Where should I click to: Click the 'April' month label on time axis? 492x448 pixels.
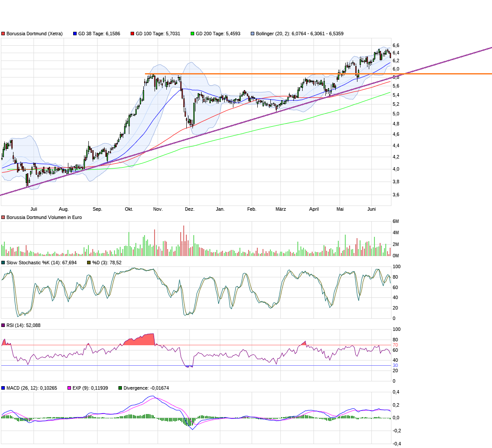coord(314,209)
